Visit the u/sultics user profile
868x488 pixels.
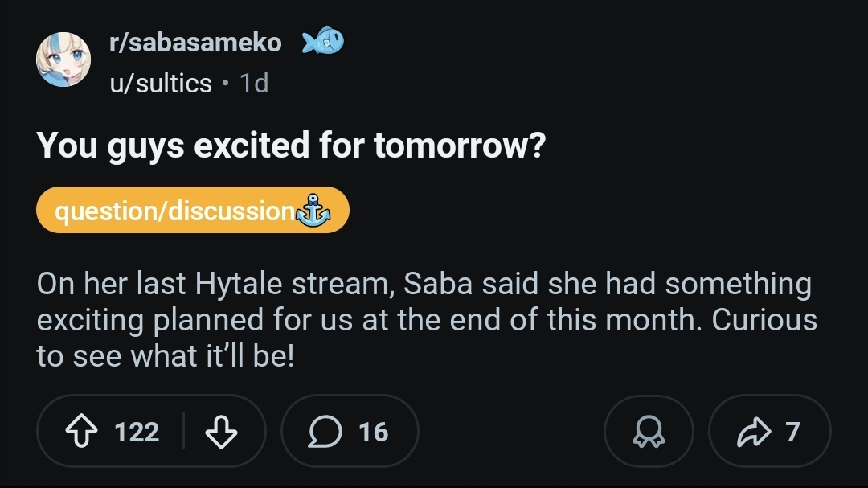coord(161,83)
